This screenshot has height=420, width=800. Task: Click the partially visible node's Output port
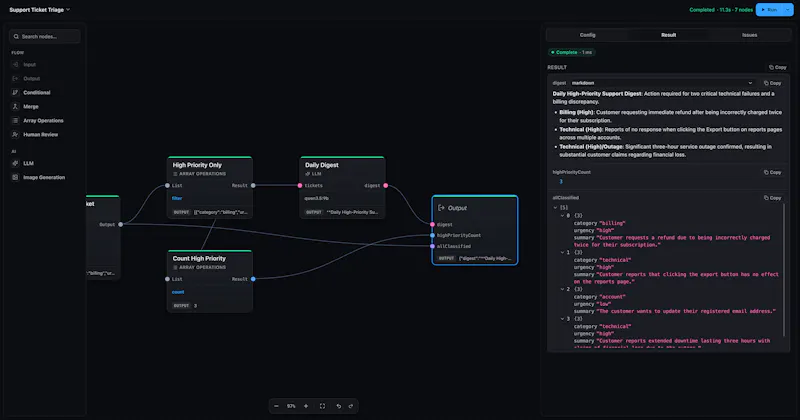point(120,225)
